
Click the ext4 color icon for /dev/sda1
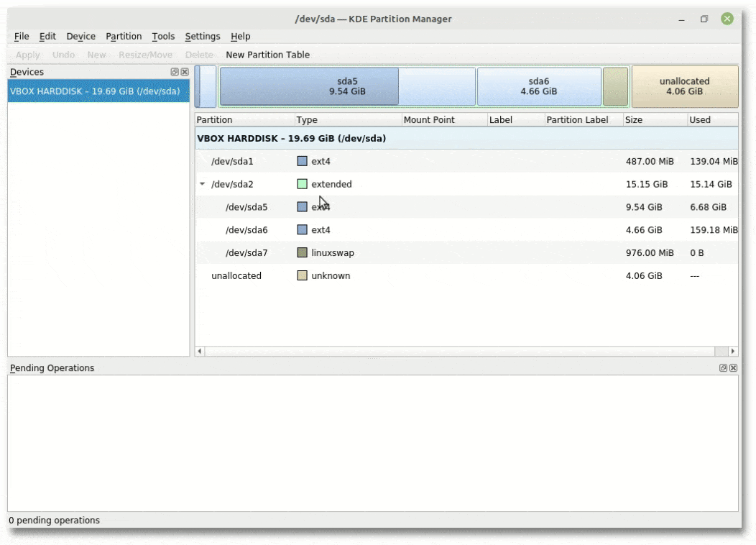tap(303, 162)
